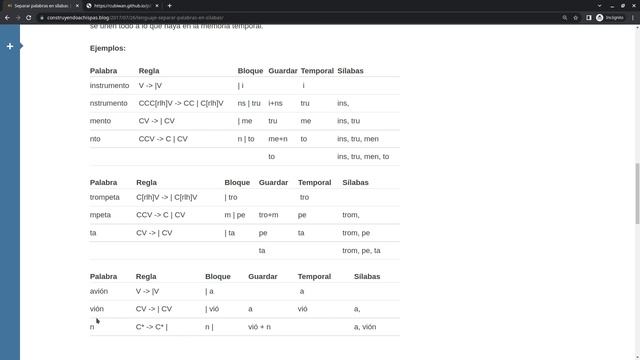The image size is (640, 360).
Task: Select 'nstrumento' in the first table
Action: 109,103
